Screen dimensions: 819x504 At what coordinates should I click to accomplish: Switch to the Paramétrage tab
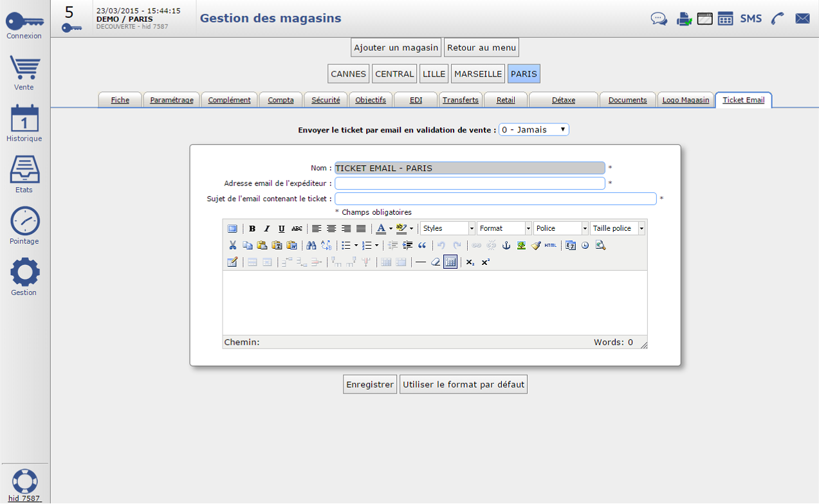click(171, 100)
